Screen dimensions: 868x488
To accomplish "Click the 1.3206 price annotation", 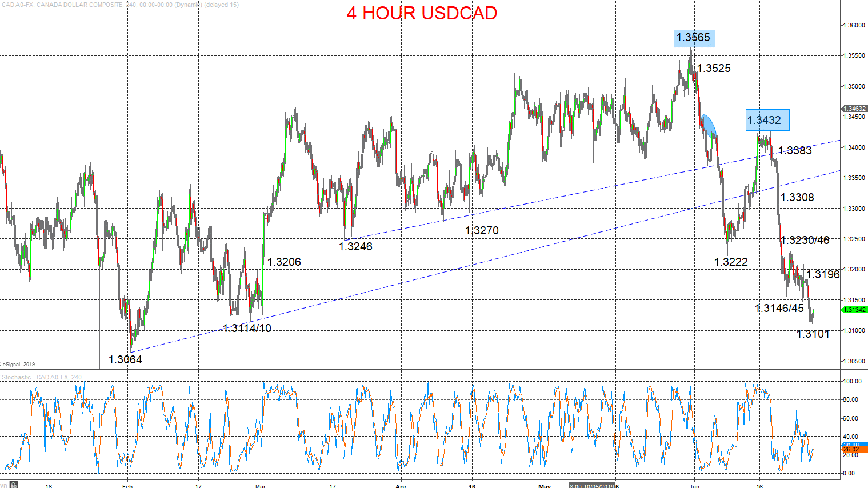I will point(284,262).
